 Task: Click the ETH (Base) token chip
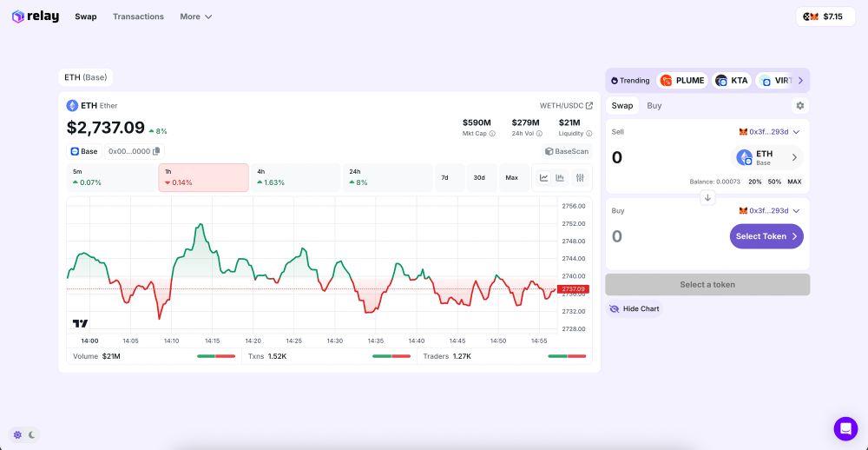click(86, 77)
